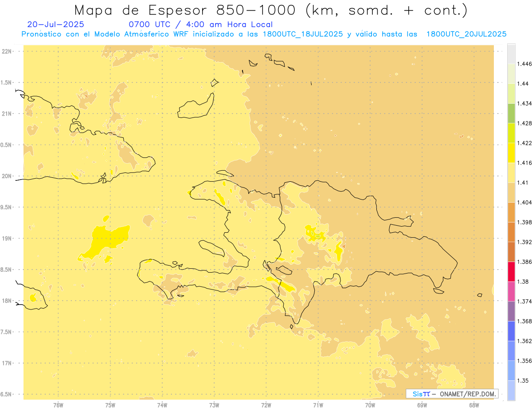The height and width of the screenshot is (411, 532).
Task: Click the colorbar value '1.374'
Action: tap(524, 301)
